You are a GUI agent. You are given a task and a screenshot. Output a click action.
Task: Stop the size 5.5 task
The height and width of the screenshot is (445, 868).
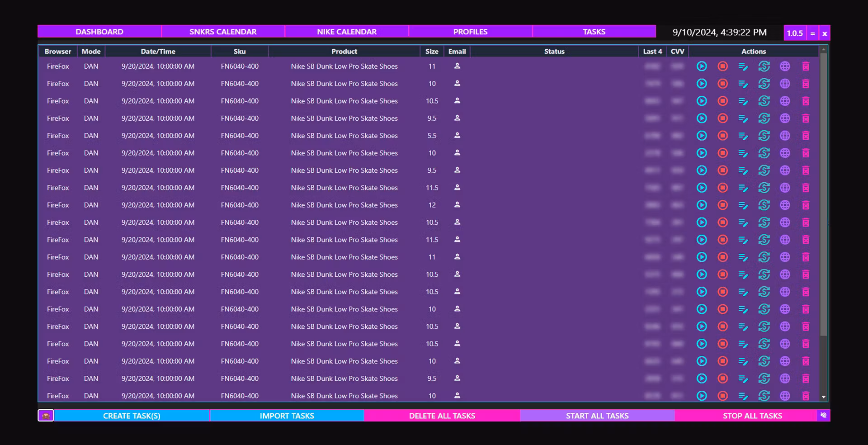click(x=722, y=136)
